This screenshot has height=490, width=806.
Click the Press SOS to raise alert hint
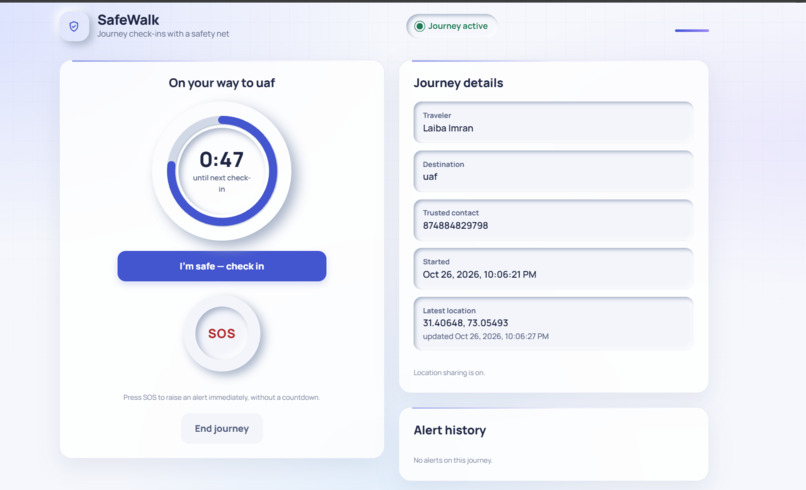coord(222,397)
